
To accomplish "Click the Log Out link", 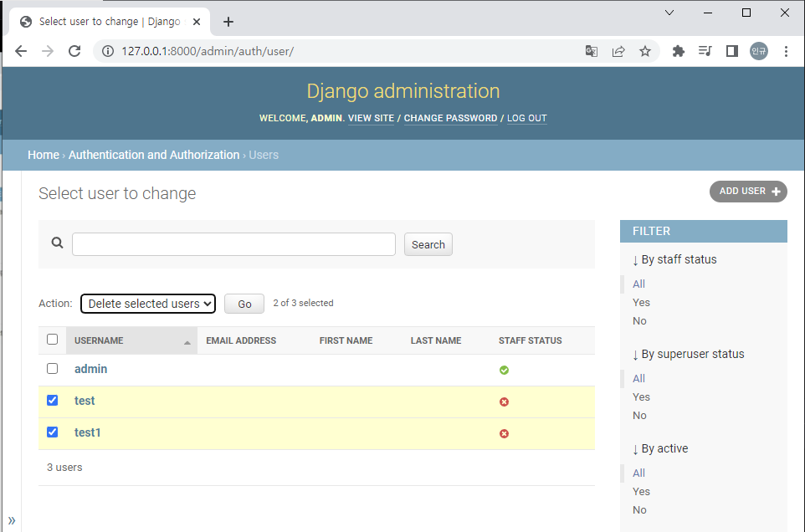I will pos(526,118).
